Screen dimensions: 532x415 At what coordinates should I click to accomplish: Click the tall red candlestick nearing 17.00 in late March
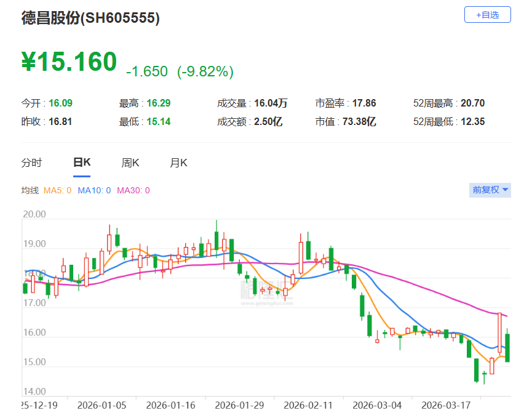[499, 333]
